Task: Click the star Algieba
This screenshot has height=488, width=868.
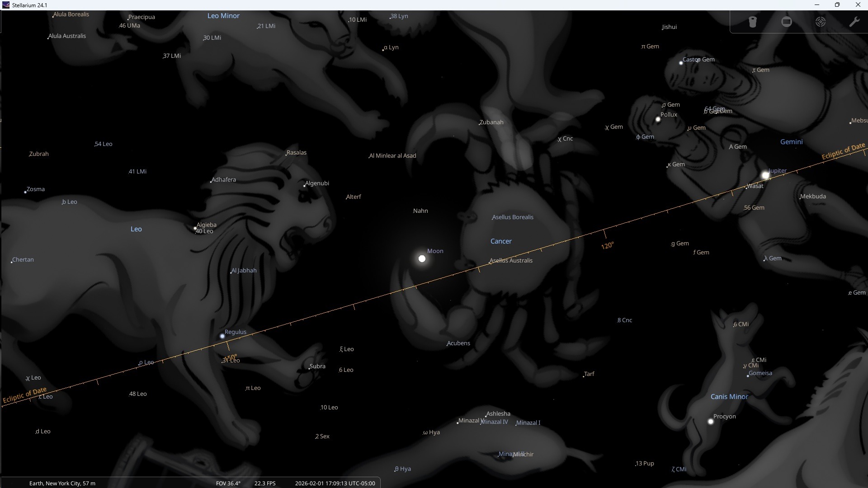Action: click(195, 228)
